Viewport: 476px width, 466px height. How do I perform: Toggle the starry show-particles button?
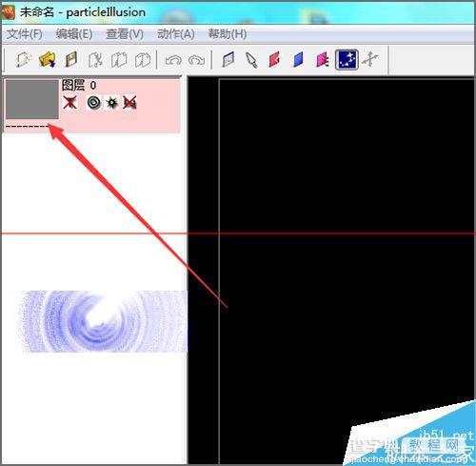tap(347, 59)
